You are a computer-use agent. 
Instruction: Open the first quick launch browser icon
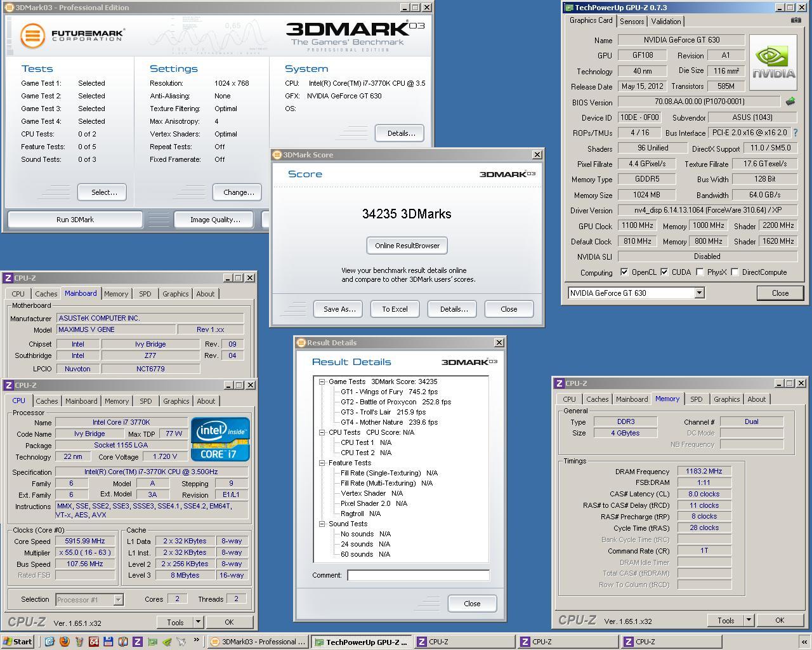point(49,642)
